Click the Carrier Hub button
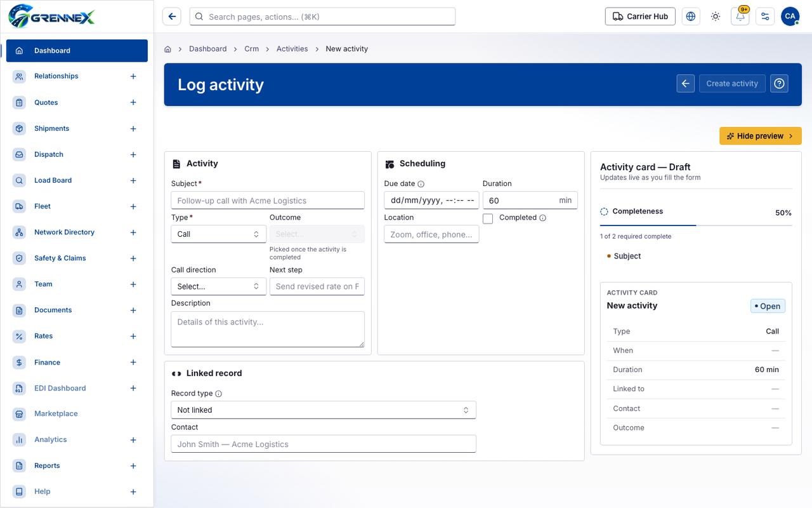This screenshot has width=812, height=508. point(640,17)
